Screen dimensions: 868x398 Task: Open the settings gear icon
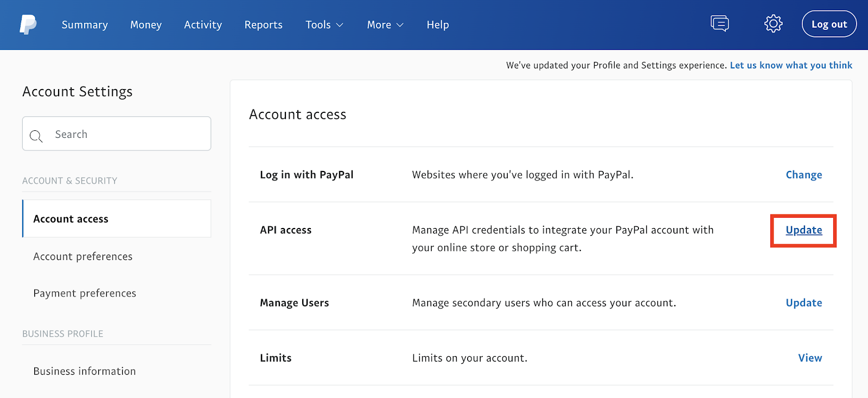[x=774, y=23]
